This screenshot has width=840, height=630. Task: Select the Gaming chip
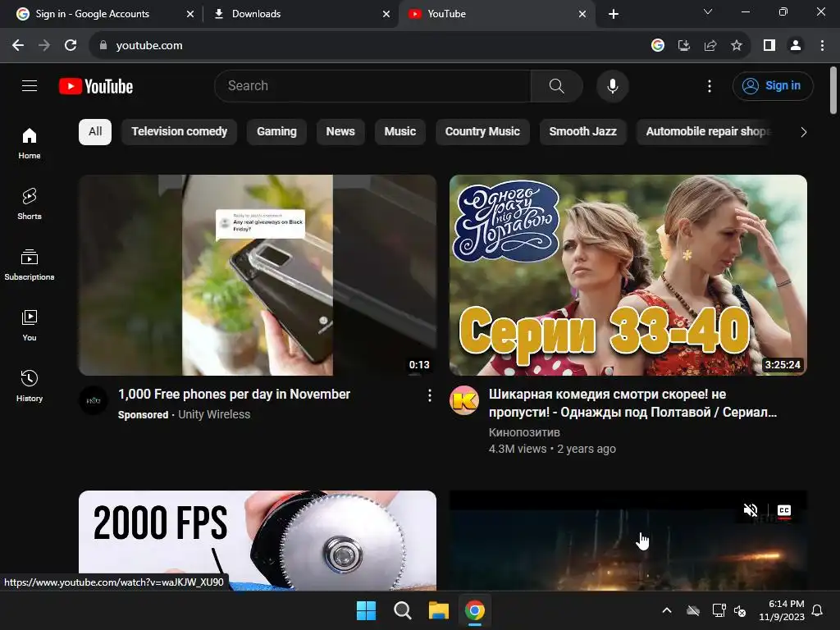point(276,132)
